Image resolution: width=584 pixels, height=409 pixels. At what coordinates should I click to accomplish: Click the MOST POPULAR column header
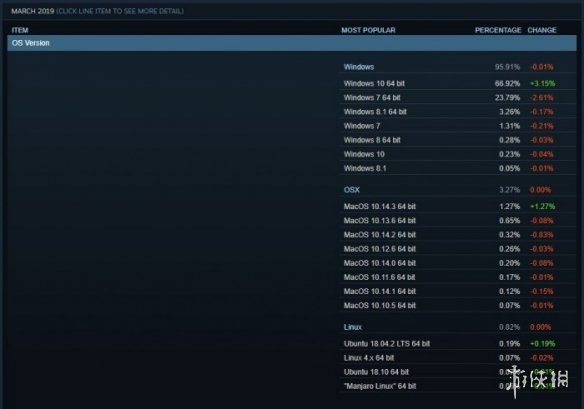coord(368,30)
